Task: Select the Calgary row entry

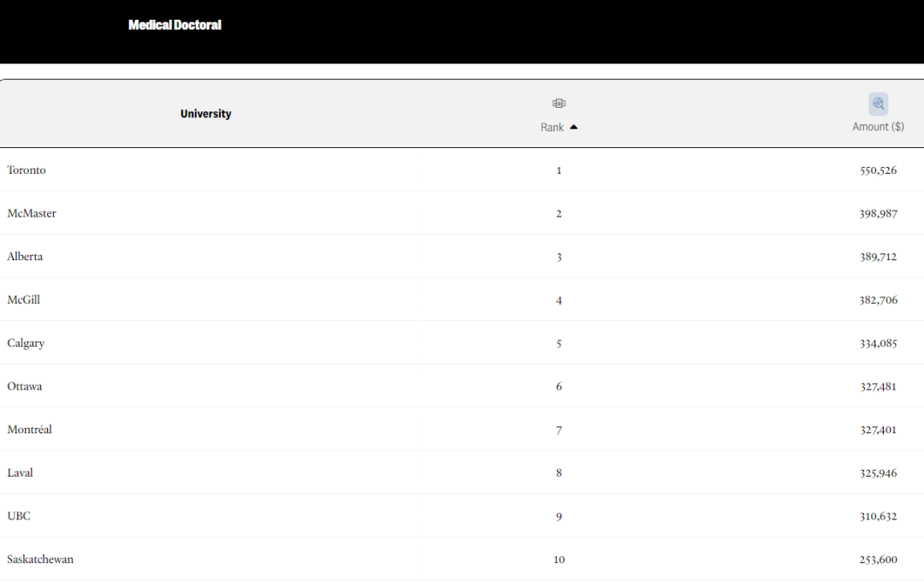Action: tap(462, 342)
